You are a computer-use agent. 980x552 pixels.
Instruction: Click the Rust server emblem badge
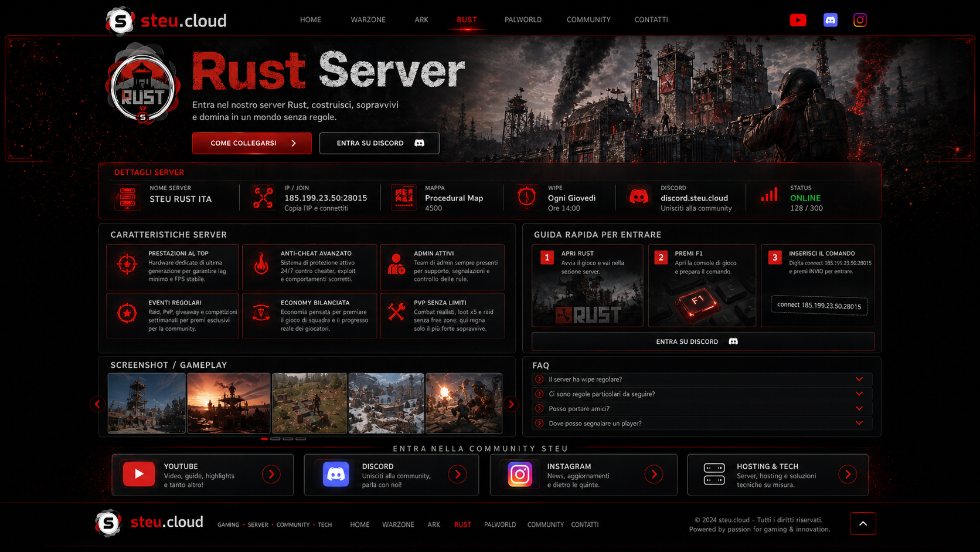tap(142, 85)
